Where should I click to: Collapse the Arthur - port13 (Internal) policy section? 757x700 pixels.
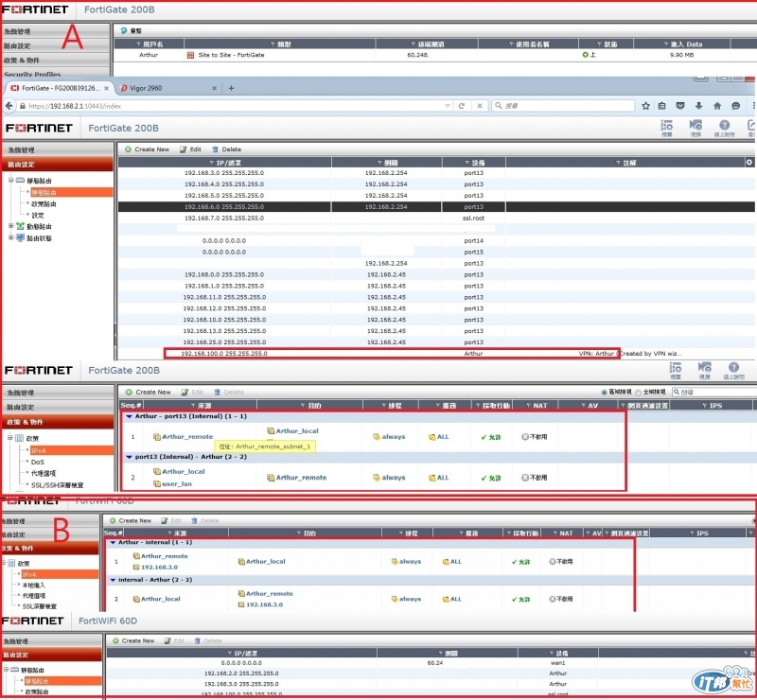coord(129,416)
